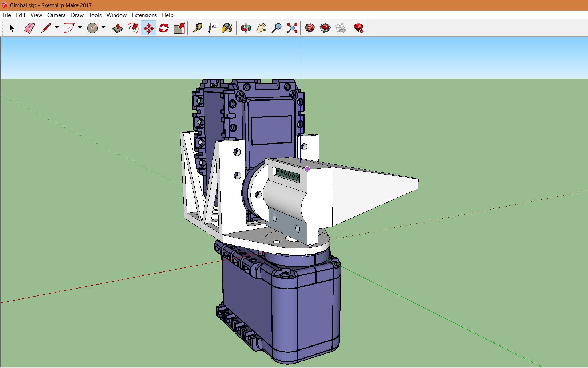
Task: Select the arrow Select tool
Action: (x=12, y=28)
